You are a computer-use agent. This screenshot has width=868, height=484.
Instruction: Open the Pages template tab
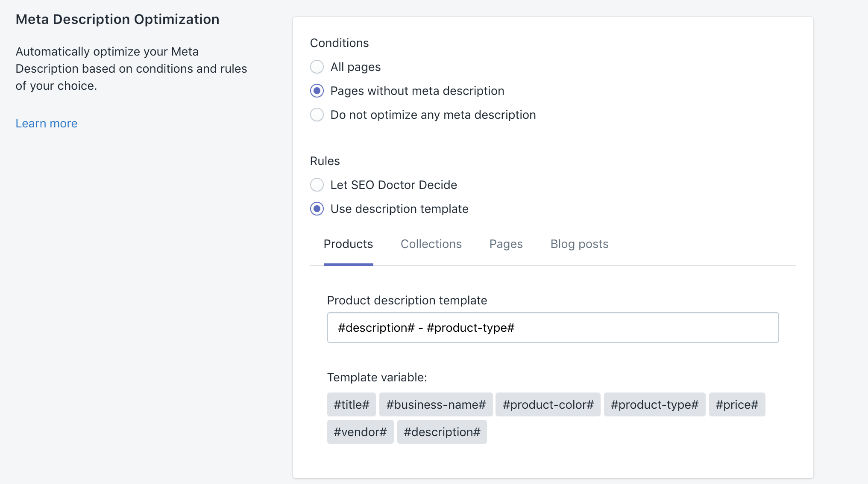506,244
